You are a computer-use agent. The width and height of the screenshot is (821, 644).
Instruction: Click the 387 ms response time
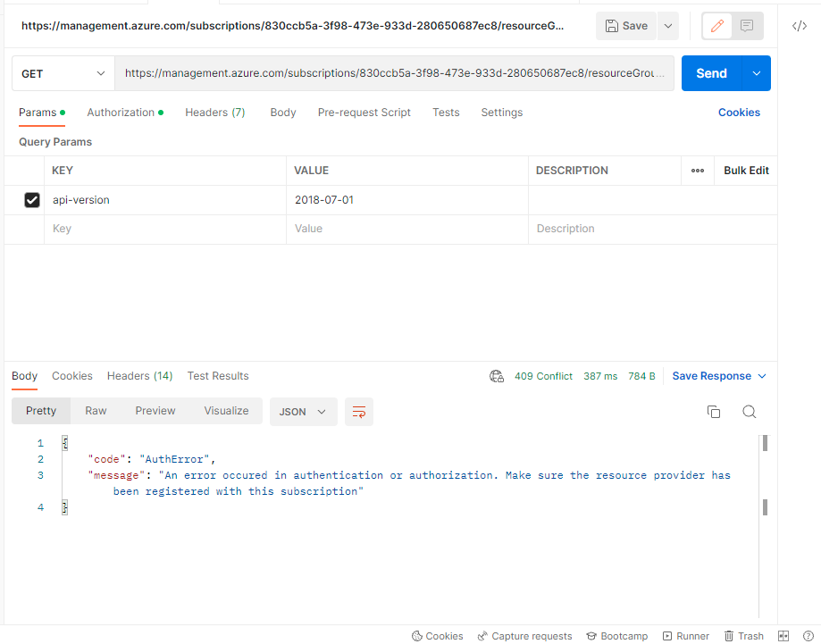(600, 376)
